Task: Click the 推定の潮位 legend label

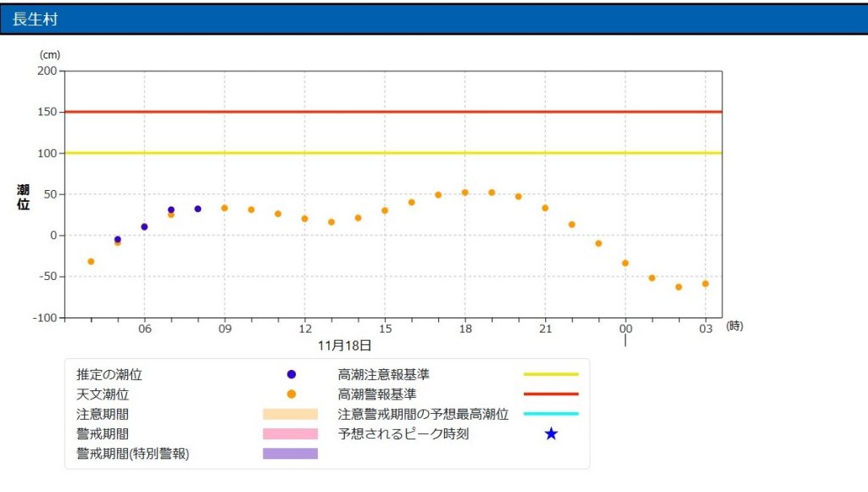Action: tap(109, 375)
